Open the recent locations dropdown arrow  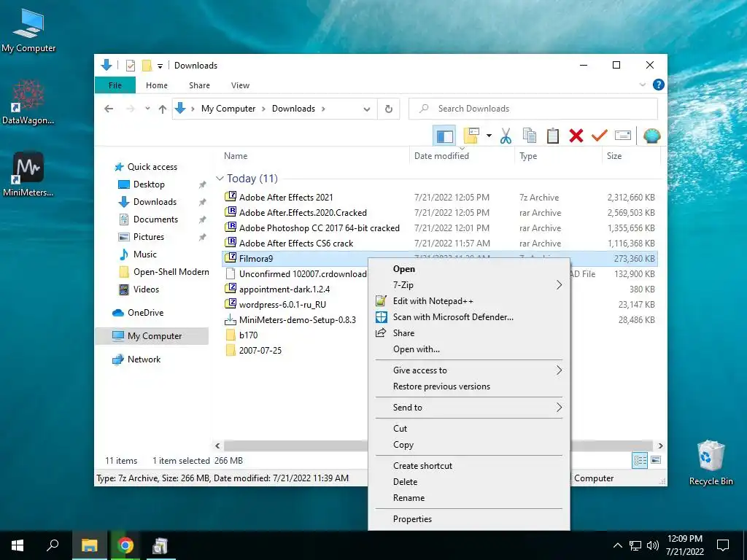[x=147, y=109]
